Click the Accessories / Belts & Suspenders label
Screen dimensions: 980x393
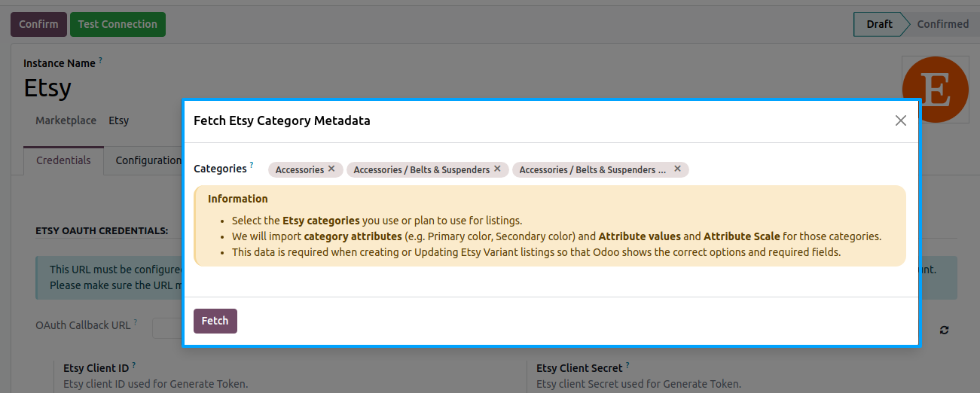point(422,169)
